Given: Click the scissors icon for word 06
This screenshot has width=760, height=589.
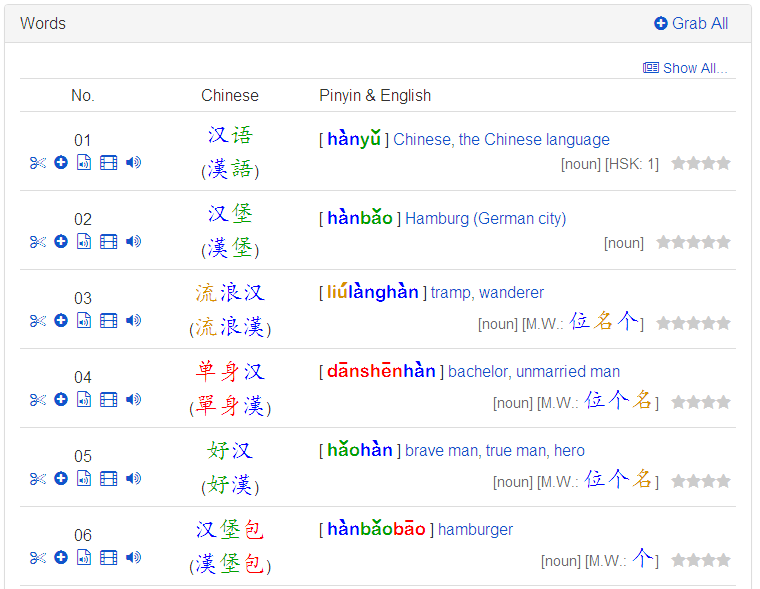Looking at the screenshot, I should point(38,558).
